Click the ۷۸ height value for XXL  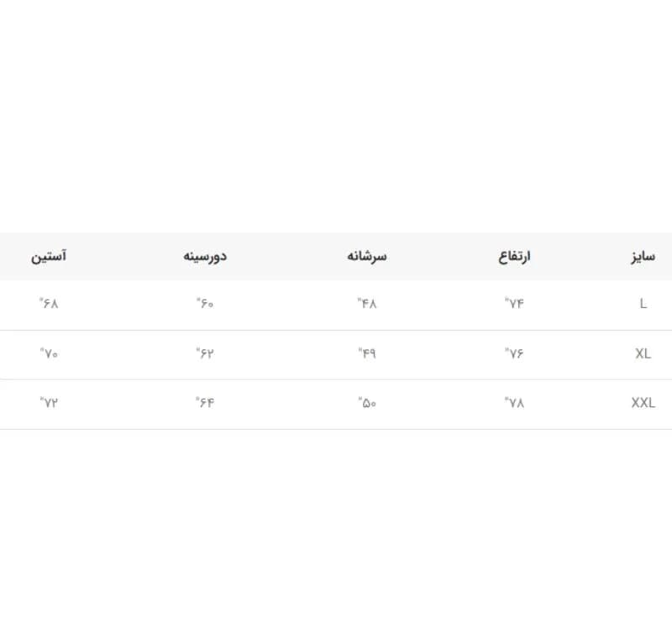pyautogui.click(x=514, y=402)
